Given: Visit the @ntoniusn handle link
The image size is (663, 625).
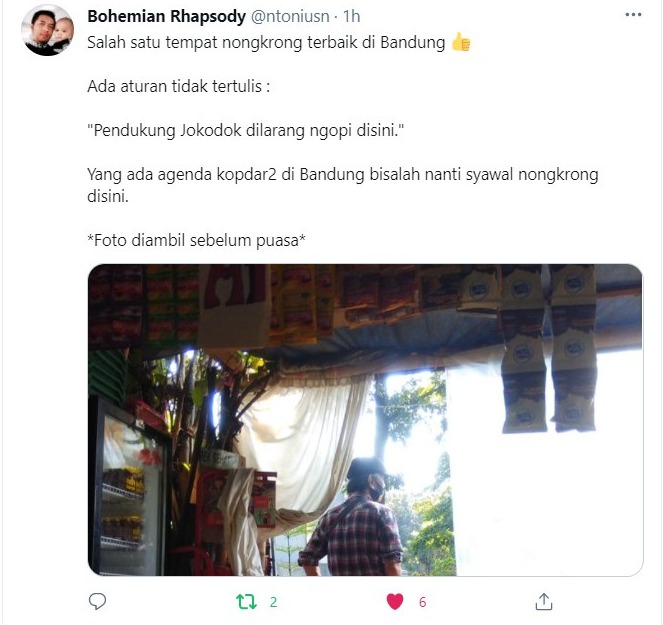Looking at the screenshot, I should click(x=290, y=16).
